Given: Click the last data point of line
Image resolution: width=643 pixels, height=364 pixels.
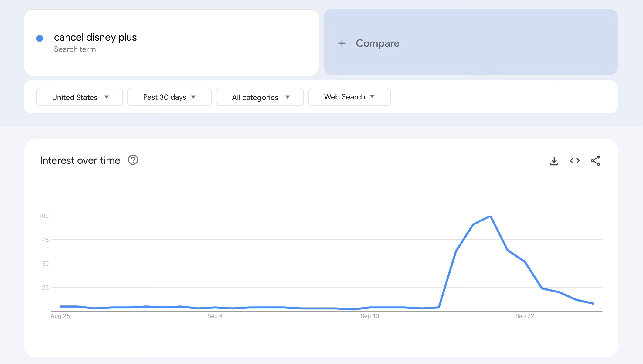Looking at the screenshot, I should pos(593,303).
